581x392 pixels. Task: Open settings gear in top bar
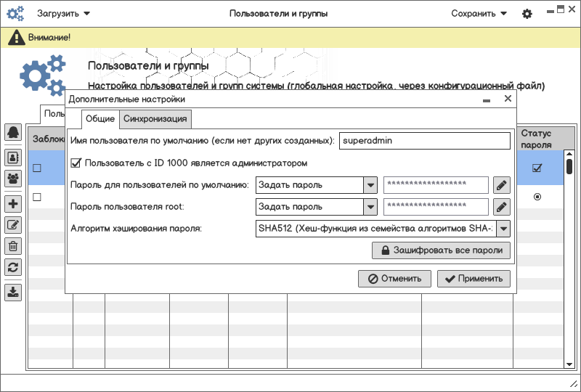coord(527,14)
